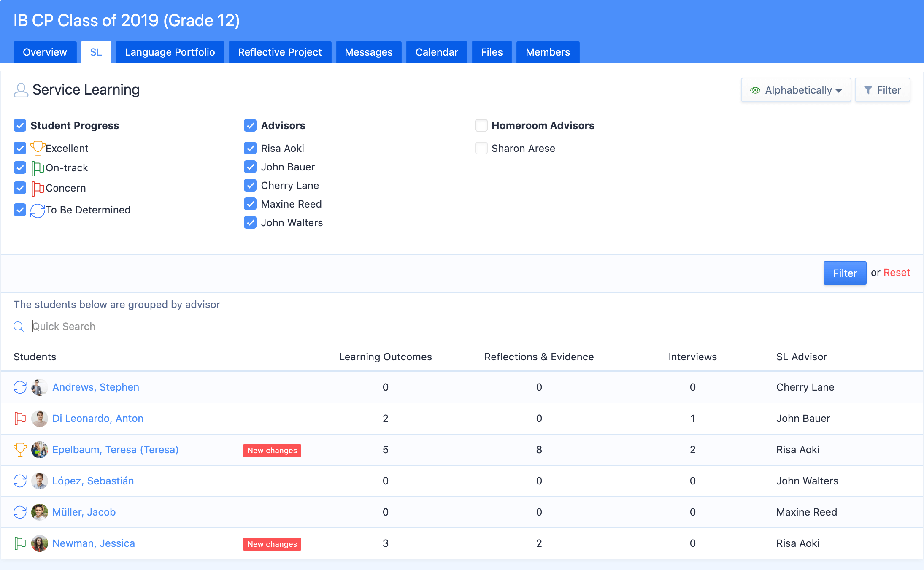Open López, Sebastián student link
Screen dimensions: 924x570
pos(93,481)
